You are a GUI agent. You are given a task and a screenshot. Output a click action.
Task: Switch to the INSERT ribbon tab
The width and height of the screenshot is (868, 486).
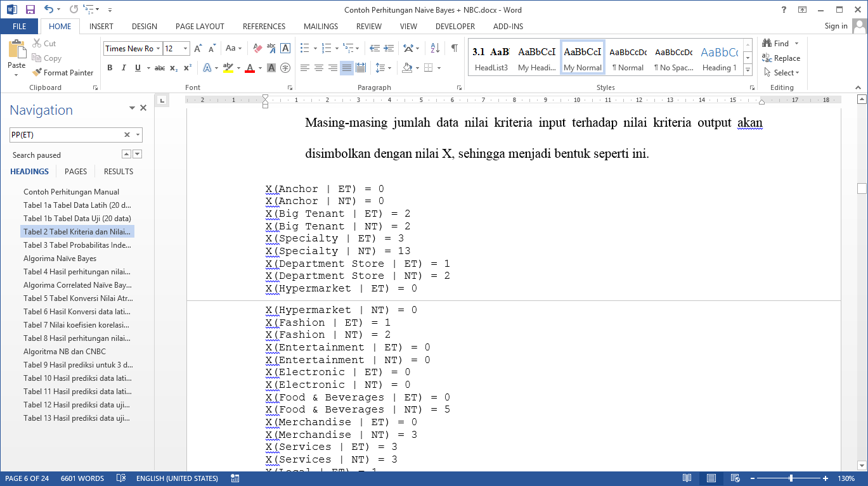101,27
